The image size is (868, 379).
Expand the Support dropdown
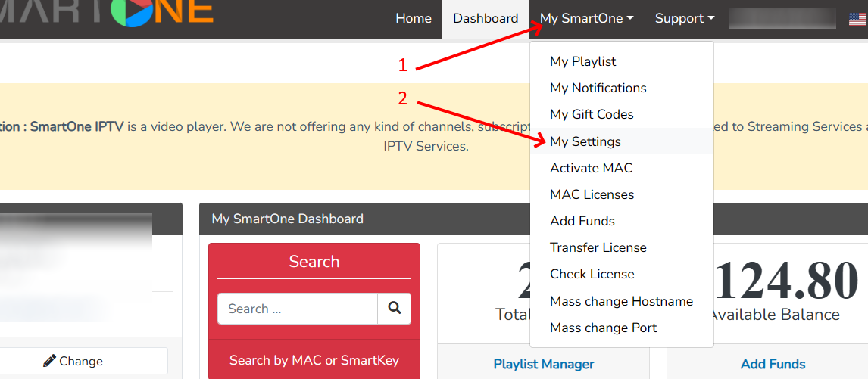[685, 18]
